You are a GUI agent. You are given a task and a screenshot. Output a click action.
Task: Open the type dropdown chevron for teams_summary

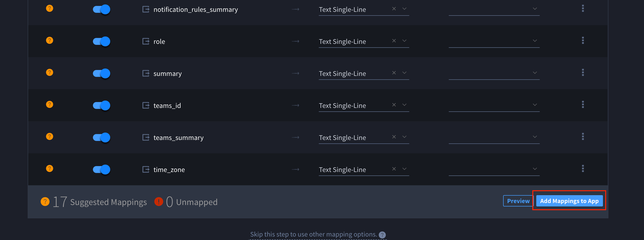pos(405,137)
